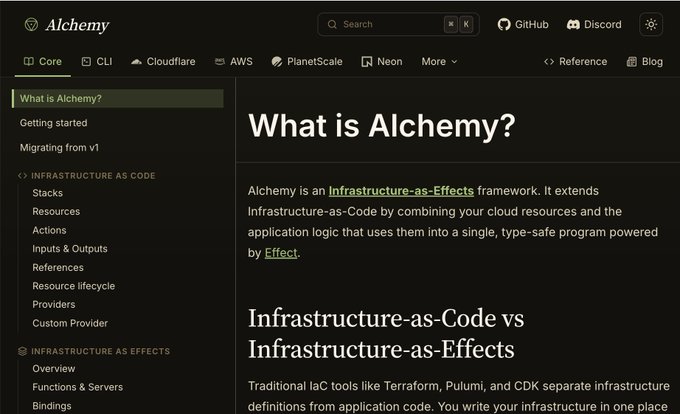Open Stacks sidebar page

coord(47,193)
